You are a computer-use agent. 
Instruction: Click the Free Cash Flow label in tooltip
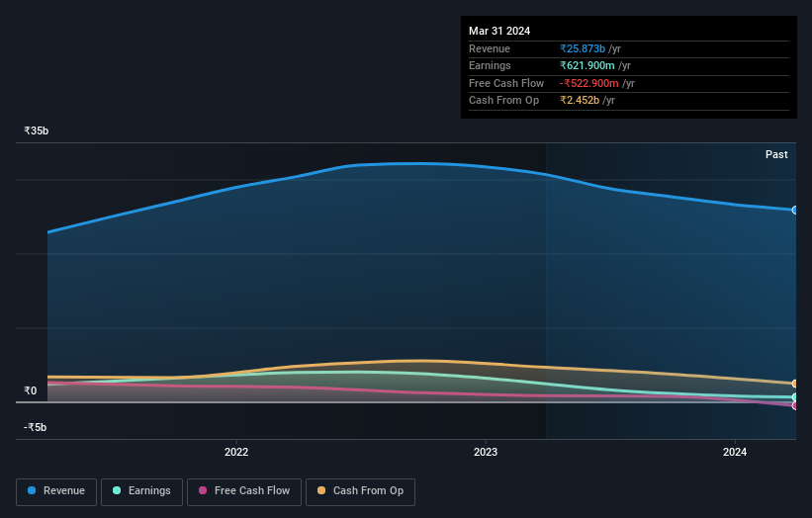pyautogui.click(x=506, y=83)
